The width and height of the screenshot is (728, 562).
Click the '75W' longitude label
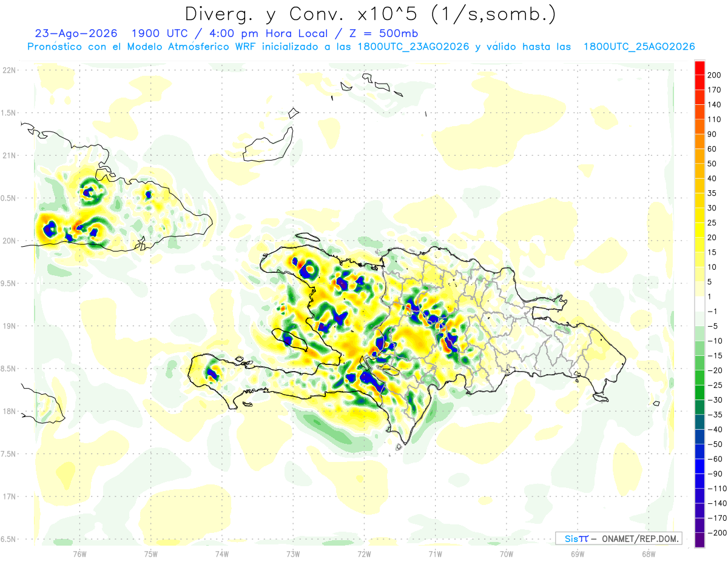[151, 553]
